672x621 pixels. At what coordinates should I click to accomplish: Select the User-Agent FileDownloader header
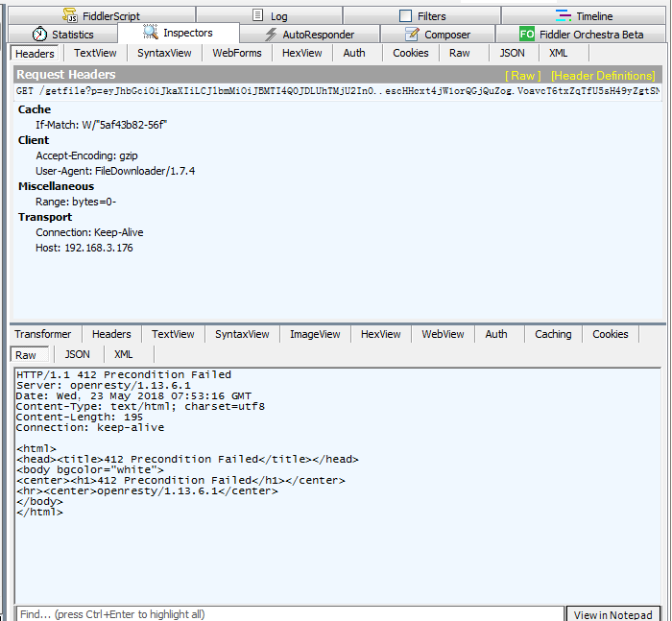(115, 171)
